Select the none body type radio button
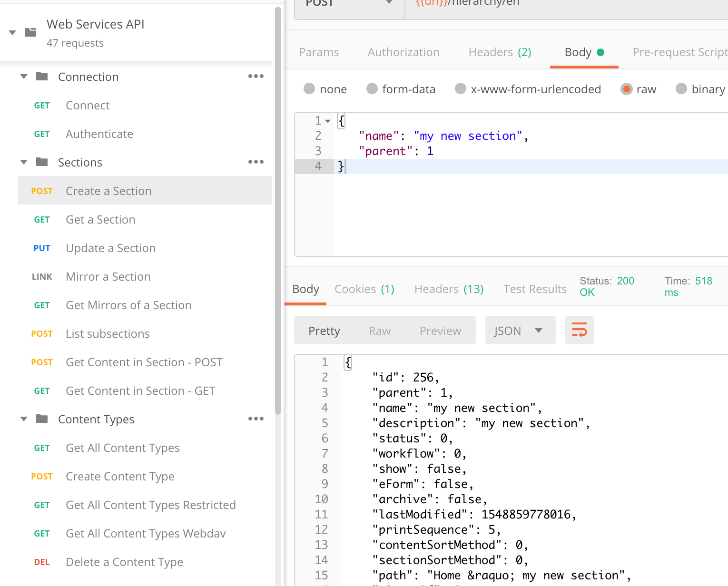728x586 pixels. click(x=309, y=89)
